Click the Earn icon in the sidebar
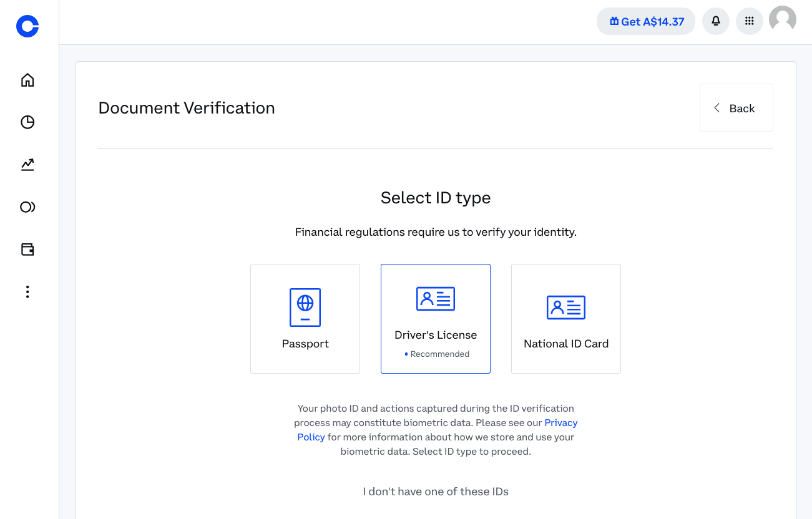Screen dimensions: 812x519 [27, 206]
